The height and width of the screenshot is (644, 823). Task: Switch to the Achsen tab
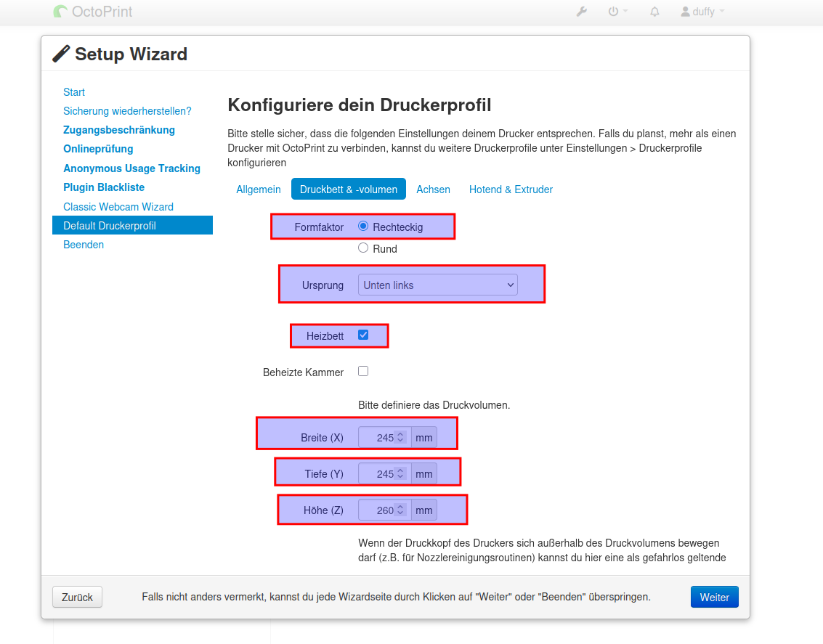433,189
